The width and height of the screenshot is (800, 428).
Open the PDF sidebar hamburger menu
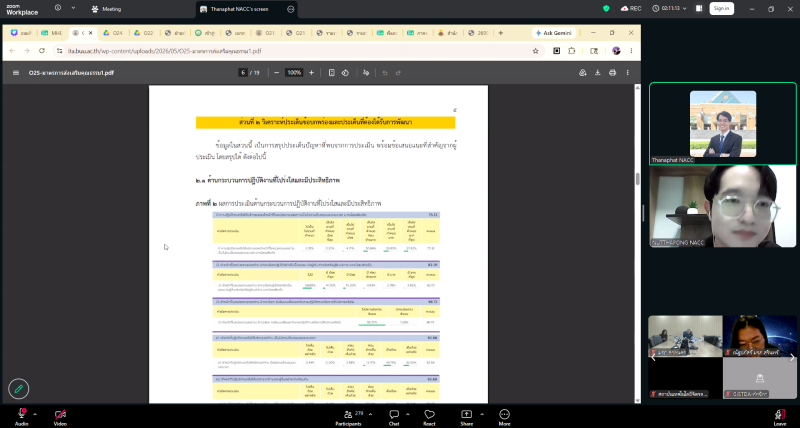click(x=16, y=73)
